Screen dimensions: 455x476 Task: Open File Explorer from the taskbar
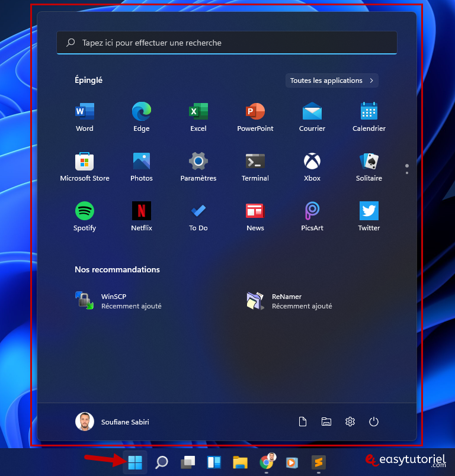[241, 462]
